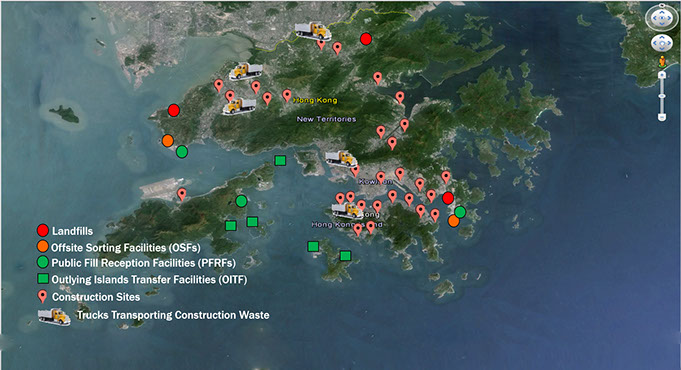Screen dimensions: 681x370
Task: Select the western red landfill marker
Action: (x=174, y=110)
